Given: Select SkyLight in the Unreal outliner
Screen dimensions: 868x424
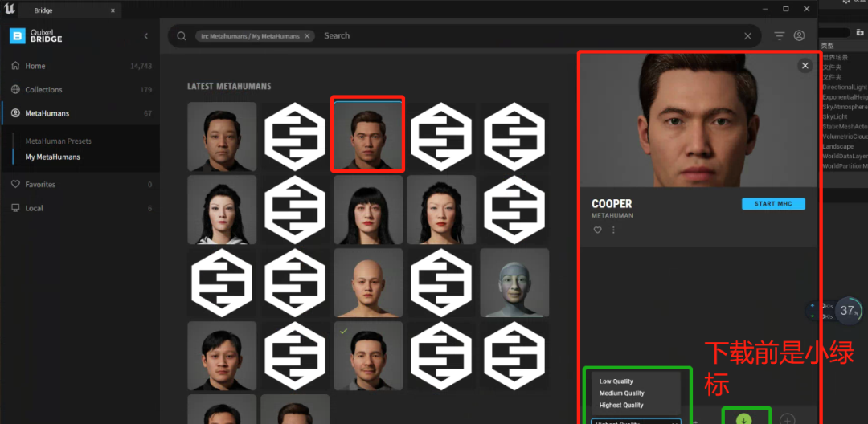Looking at the screenshot, I should click(x=835, y=117).
